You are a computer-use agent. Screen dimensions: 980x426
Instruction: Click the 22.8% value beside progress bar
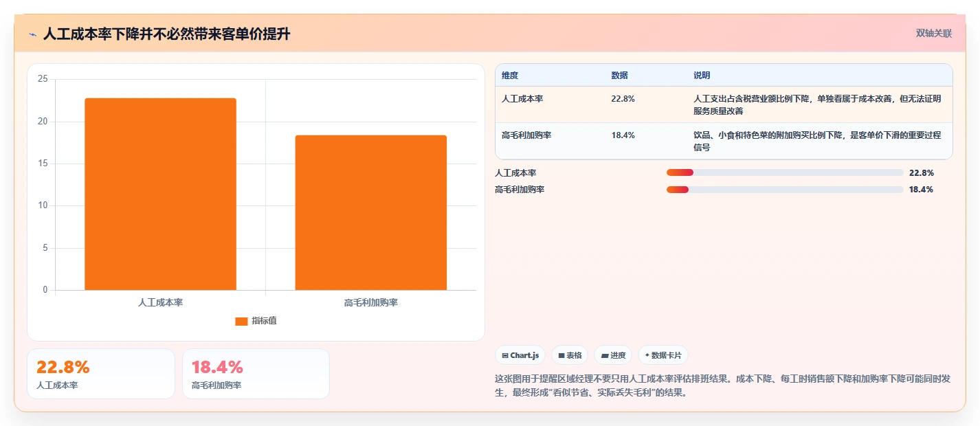tap(922, 173)
